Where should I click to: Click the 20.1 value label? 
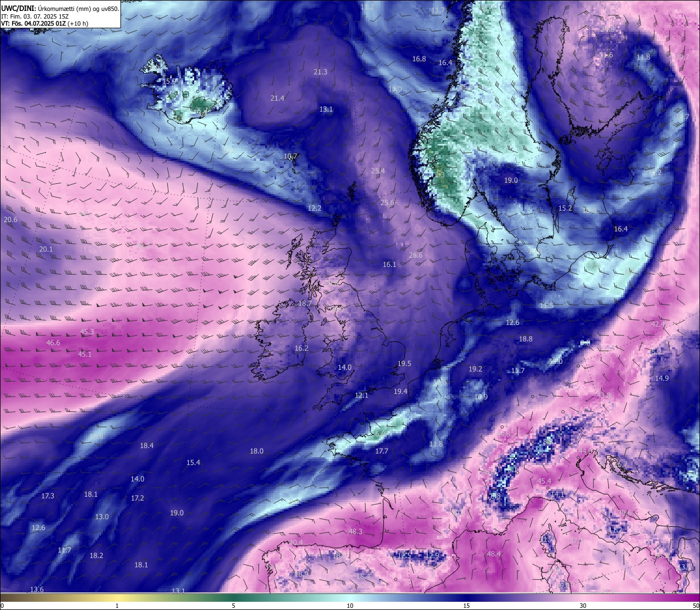click(x=46, y=249)
